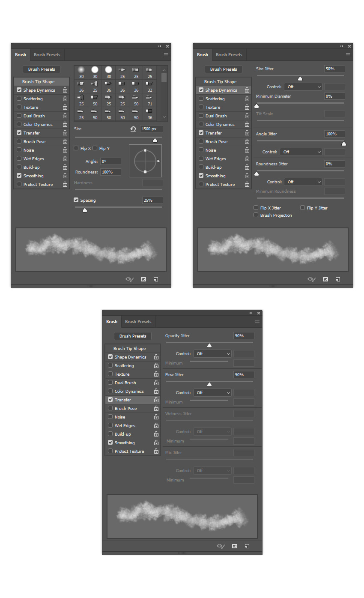Select the brush tip thumbnail labeled 32
Screen dimensions: 364x598
[x=150, y=87]
